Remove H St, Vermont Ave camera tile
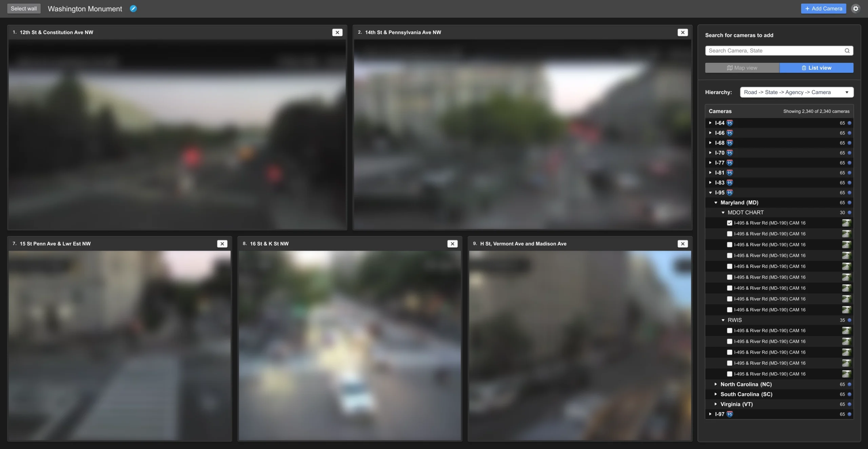Viewport: 868px width, 449px height. (x=683, y=244)
